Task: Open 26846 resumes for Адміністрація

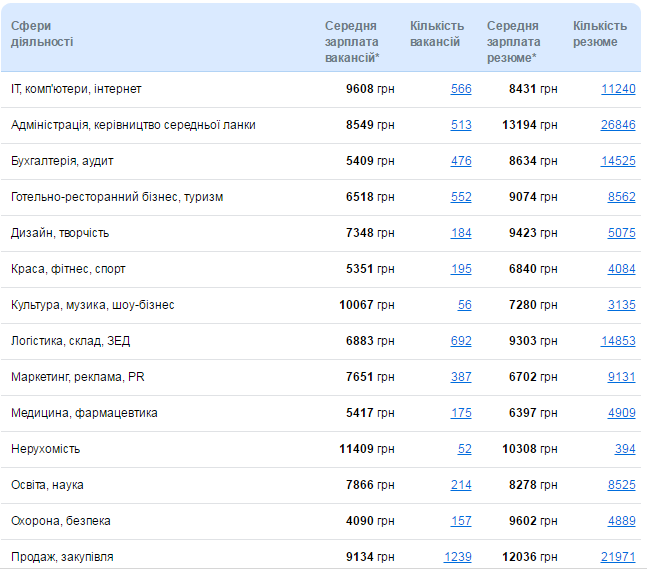Action: coord(618,125)
